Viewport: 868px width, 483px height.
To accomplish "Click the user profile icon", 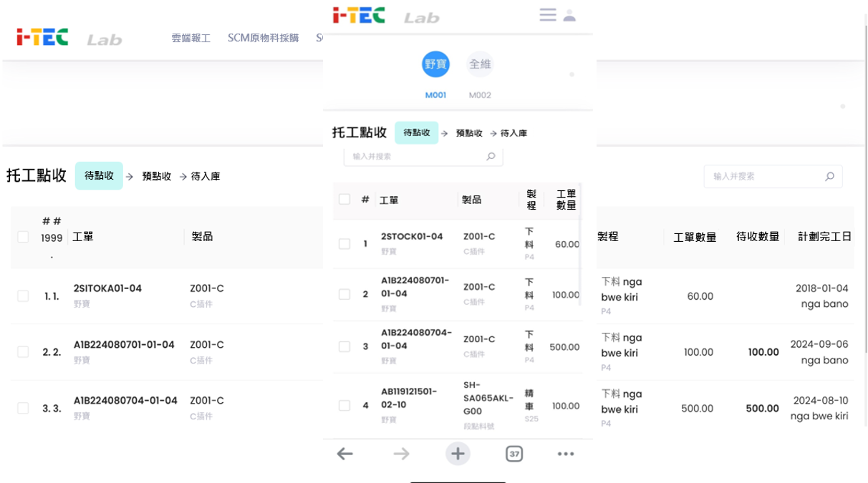I will 570,15.
